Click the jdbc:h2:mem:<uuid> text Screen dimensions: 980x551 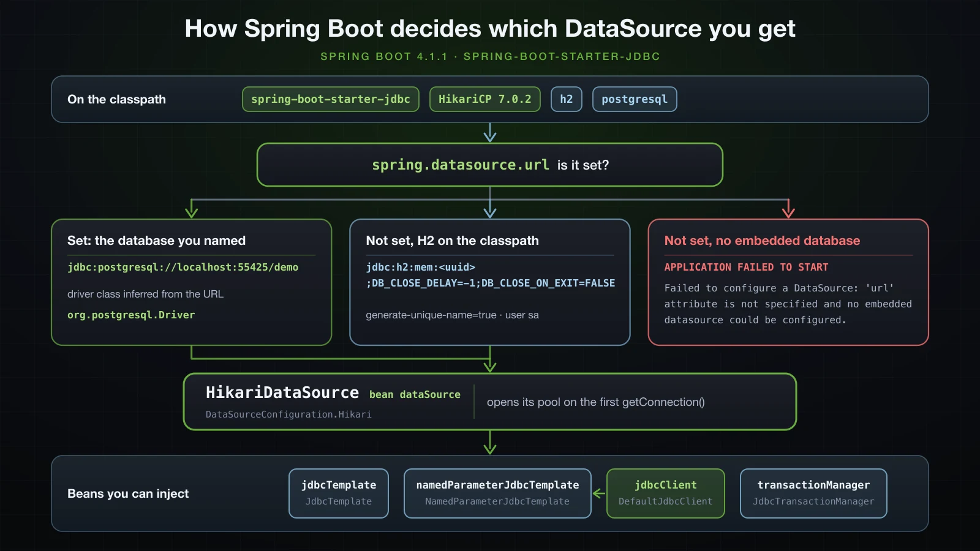tap(420, 267)
